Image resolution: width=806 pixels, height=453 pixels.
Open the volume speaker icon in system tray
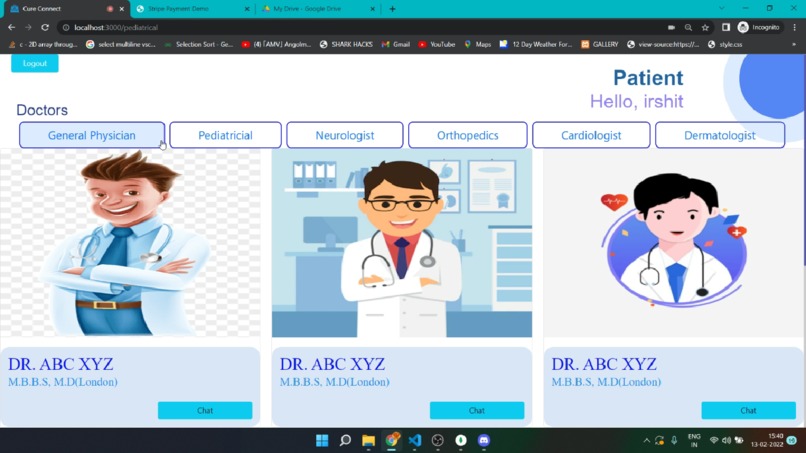pos(726,441)
